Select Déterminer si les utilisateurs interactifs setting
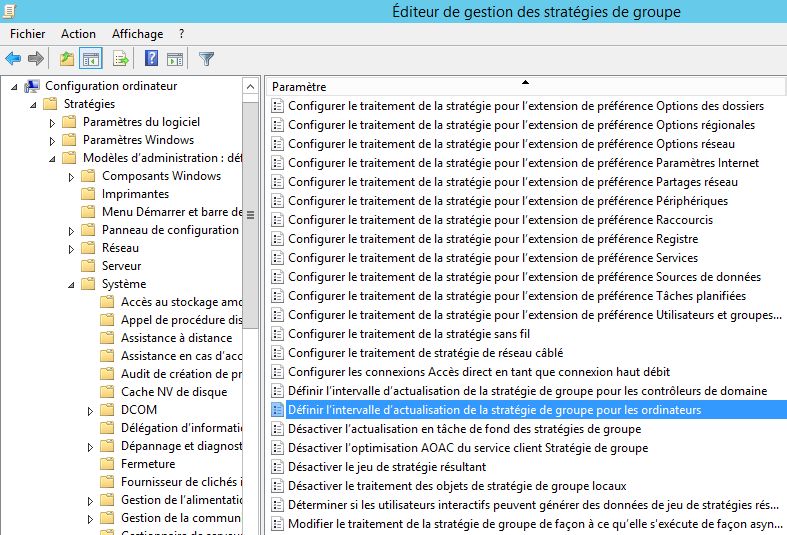Screen dimensions: 787x535 (534, 505)
